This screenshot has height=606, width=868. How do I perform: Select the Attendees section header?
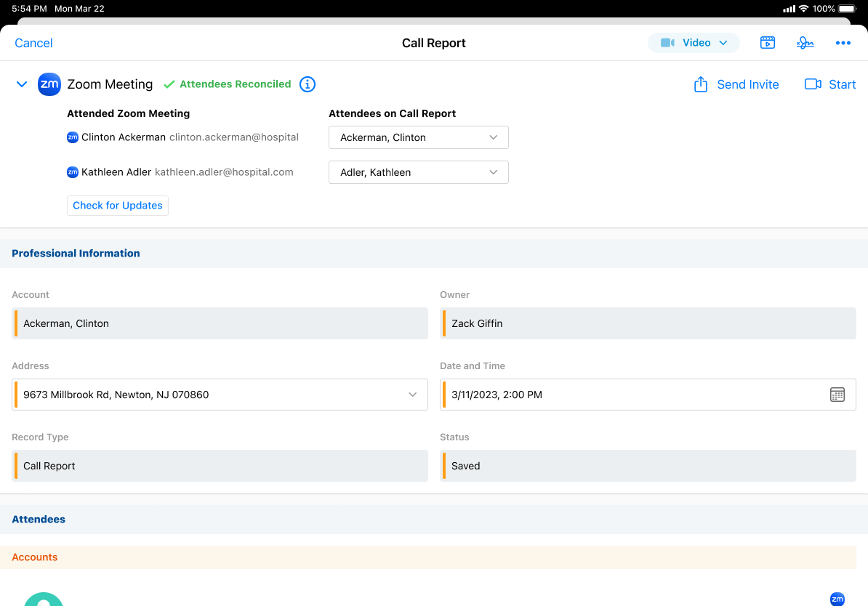[x=39, y=520]
